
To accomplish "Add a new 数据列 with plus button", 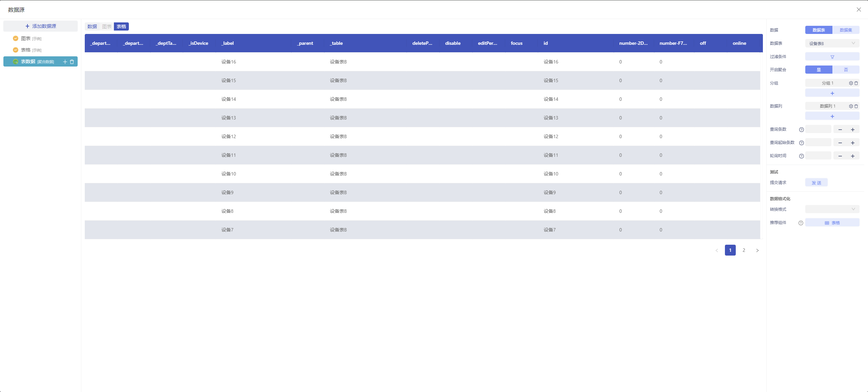I will (832, 116).
